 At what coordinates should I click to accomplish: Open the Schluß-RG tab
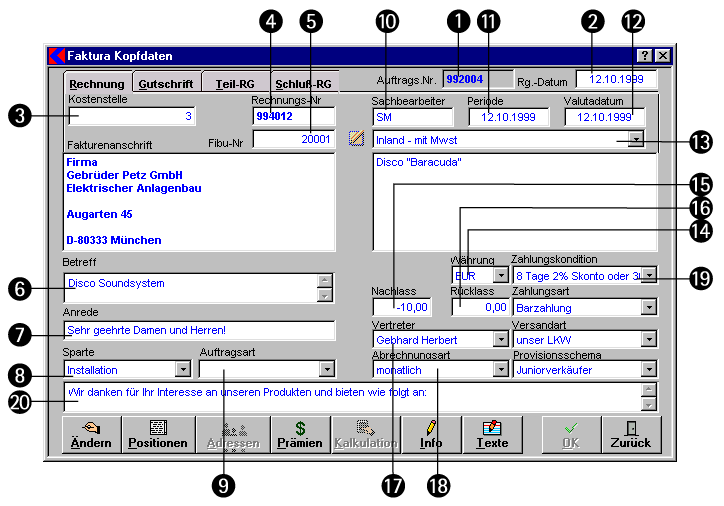coord(303,84)
